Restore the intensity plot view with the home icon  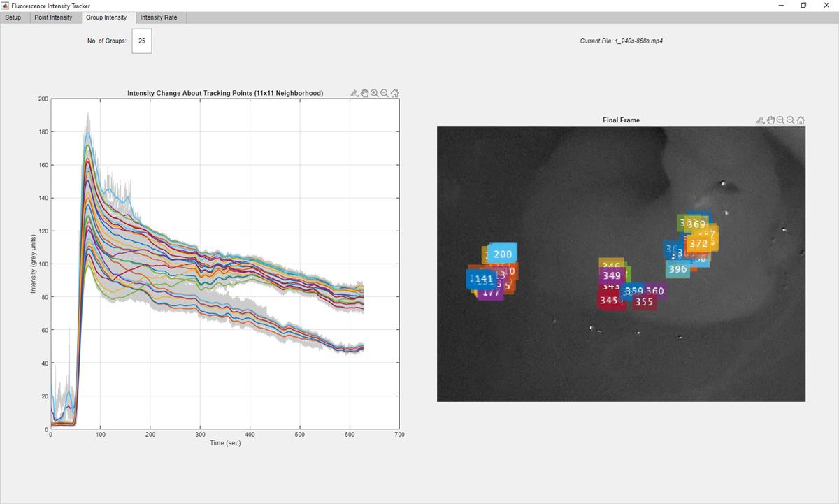395,92
